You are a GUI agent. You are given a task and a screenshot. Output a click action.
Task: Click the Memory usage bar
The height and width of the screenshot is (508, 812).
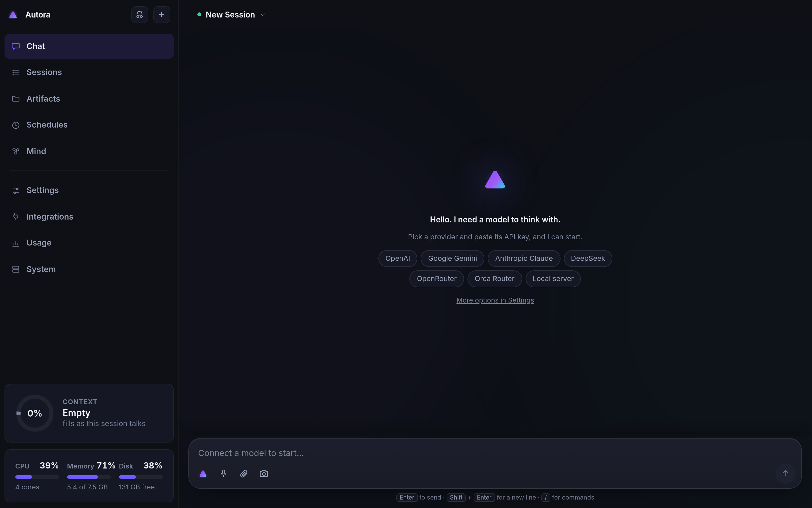click(89, 477)
